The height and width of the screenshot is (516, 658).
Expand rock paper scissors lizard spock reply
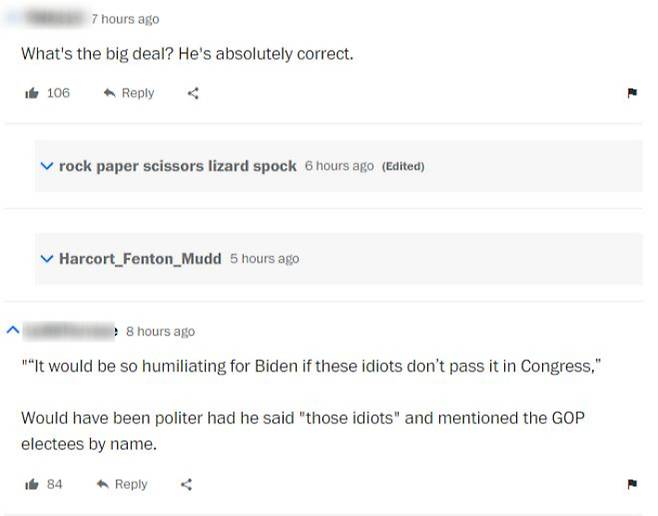point(46,166)
